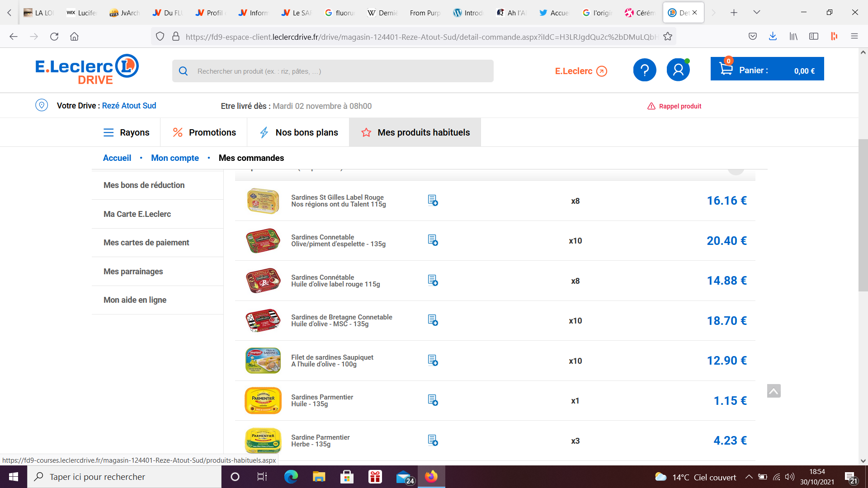
Task: Click the Sardines Connetable Olive/piment thumbnail
Action: click(263, 241)
